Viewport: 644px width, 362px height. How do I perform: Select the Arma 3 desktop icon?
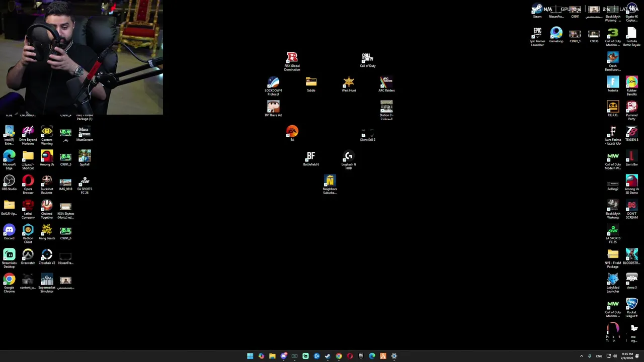631,282
